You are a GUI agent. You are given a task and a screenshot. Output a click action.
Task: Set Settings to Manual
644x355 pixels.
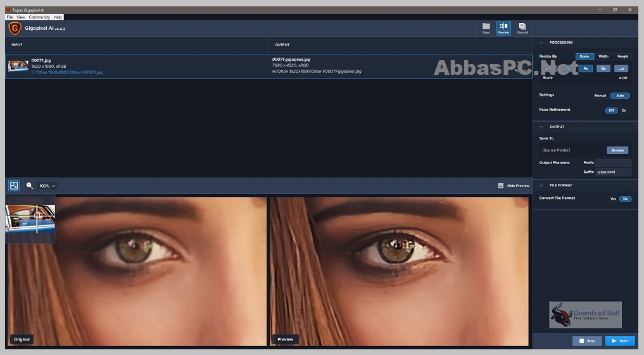click(x=600, y=96)
